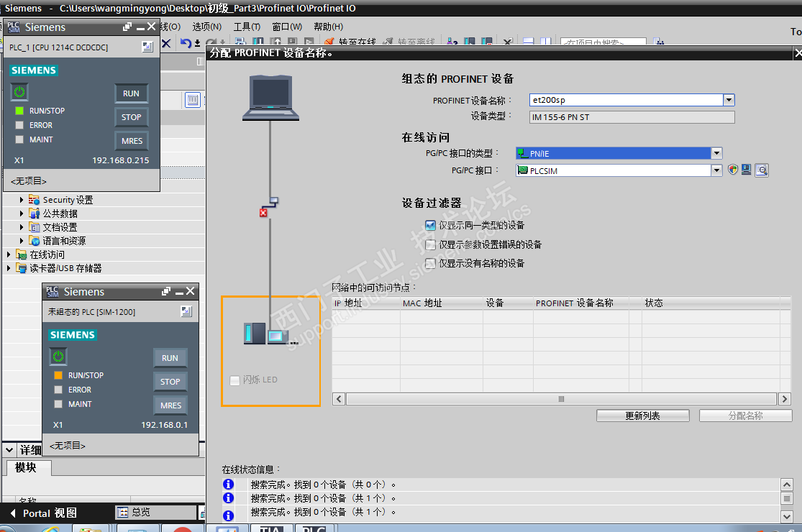This screenshot has width=802, height=532.
Task: Click RUN button in PLC_1 simulator
Action: point(132,93)
